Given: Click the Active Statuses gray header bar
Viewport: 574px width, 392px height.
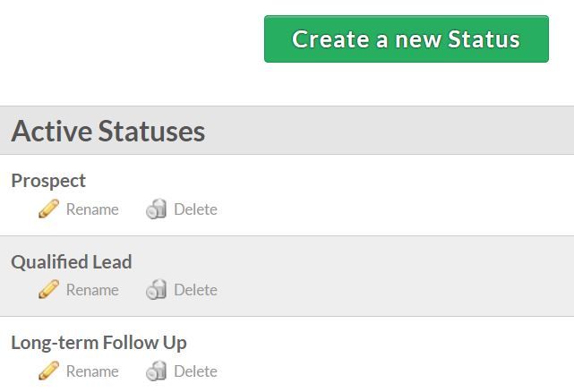Looking at the screenshot, I should tap(287, 131).
